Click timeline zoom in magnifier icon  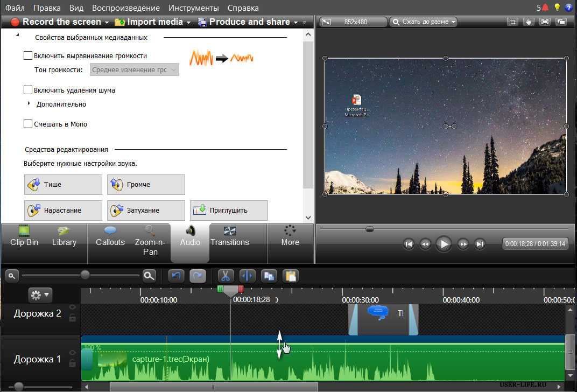149,276
